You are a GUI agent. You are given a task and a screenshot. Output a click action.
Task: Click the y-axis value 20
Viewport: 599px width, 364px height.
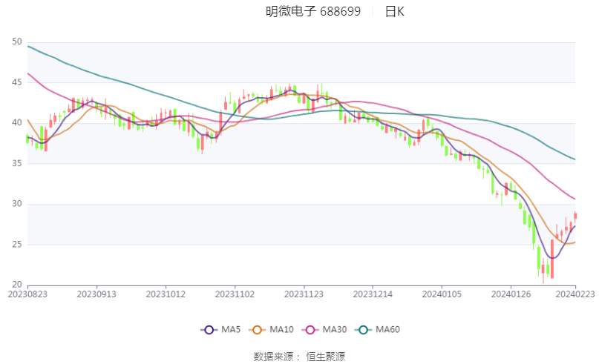[x=17, y=285]
